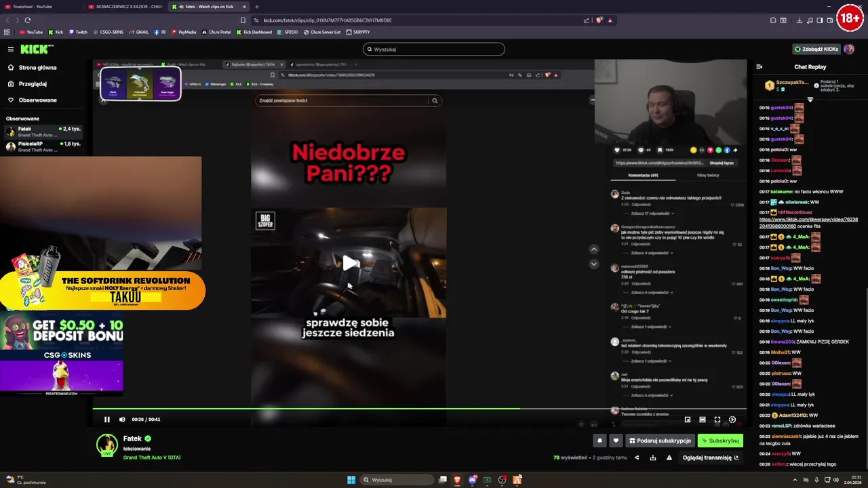This screenshot has height=488, width=868.
Task: Mute the clip volume icon
Action: (x=122, y=420)
